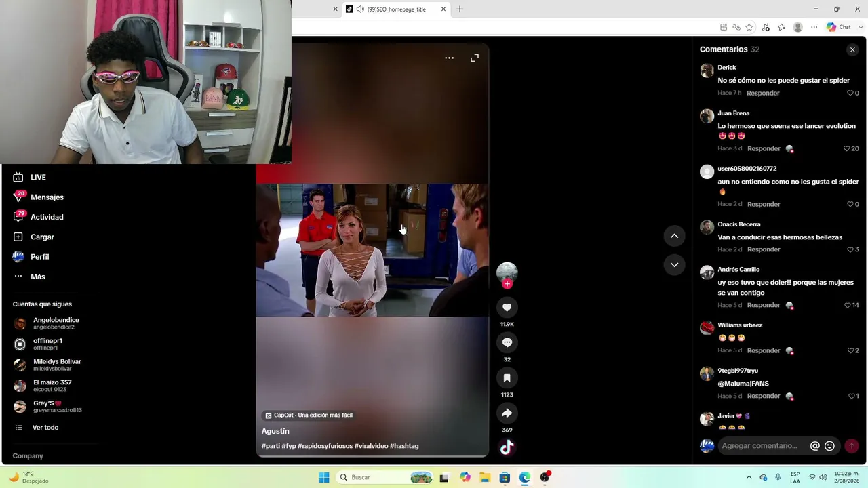The image size is (868, 488).
Task: Open Copilot Chat in the browser toolbar
Action: coord(839,27)
